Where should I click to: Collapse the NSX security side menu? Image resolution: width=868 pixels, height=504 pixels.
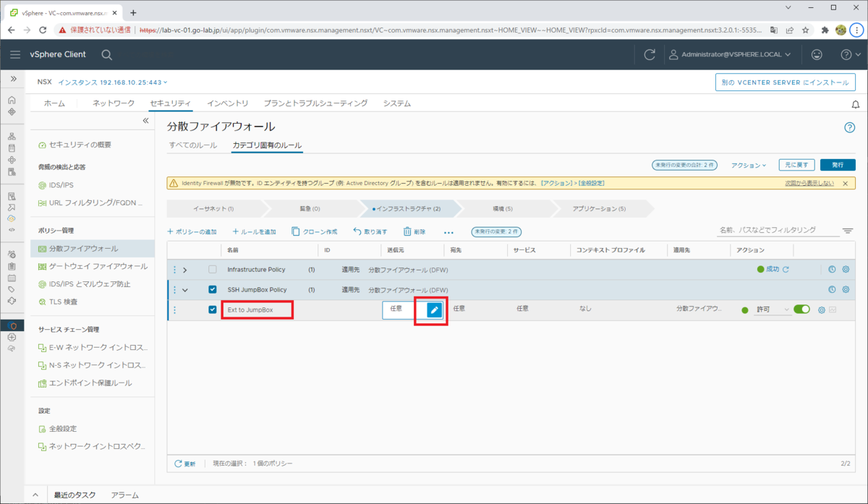pyautogui.click(x=145, y=121)
